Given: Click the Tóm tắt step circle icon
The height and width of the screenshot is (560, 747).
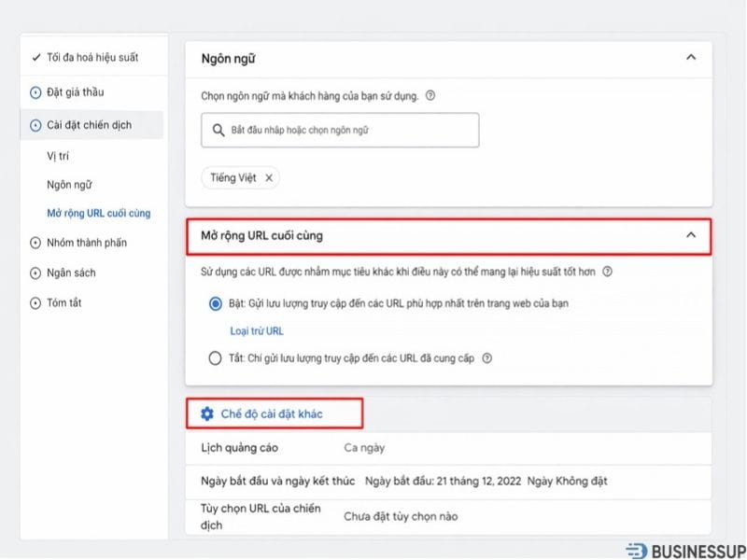Looking at the screenshot, I should click(35, 302).
